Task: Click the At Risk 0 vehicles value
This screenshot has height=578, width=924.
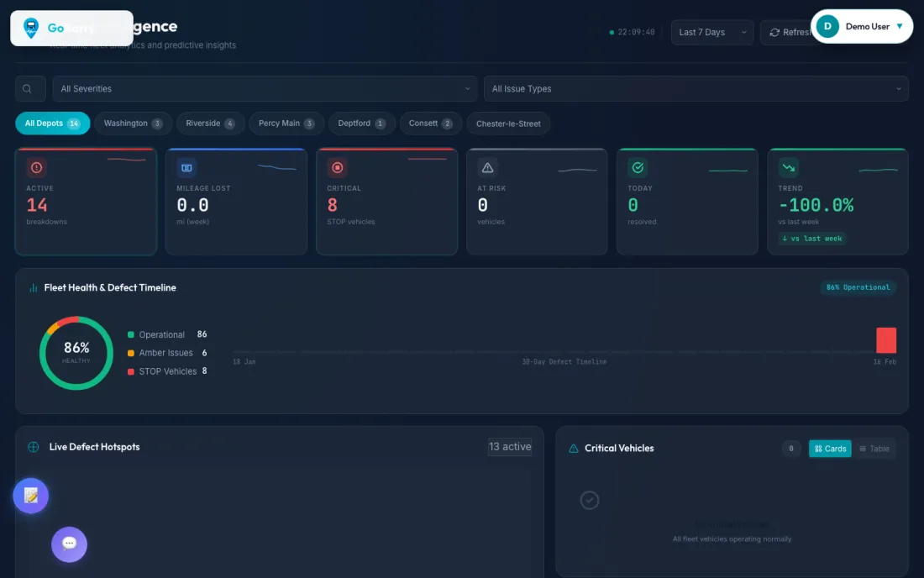Action: coord(483,205)
